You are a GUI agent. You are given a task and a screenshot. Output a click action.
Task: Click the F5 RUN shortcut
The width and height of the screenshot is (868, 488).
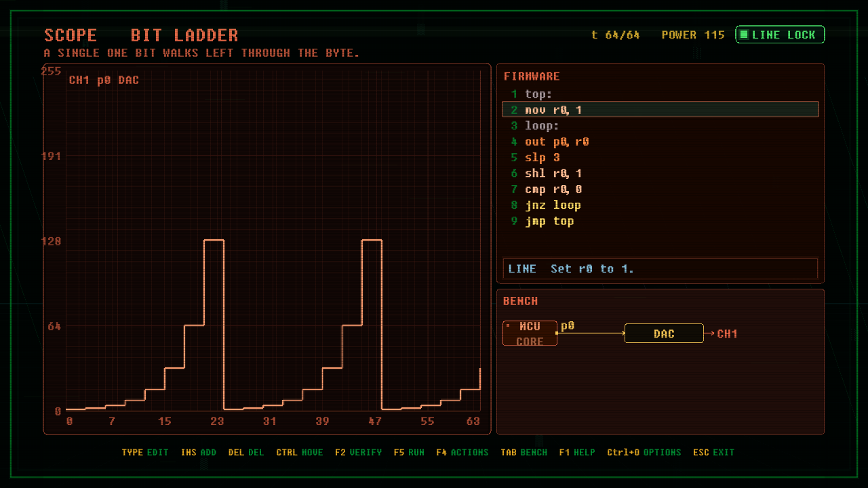409,452
